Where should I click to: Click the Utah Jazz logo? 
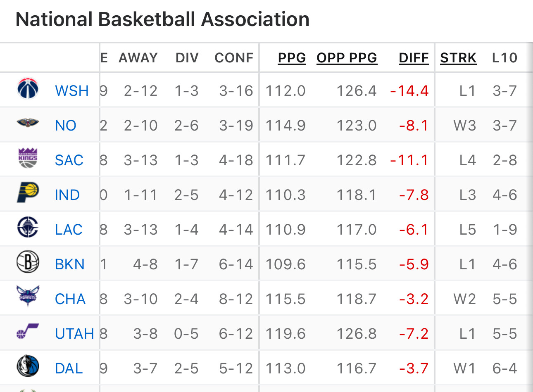28,331
